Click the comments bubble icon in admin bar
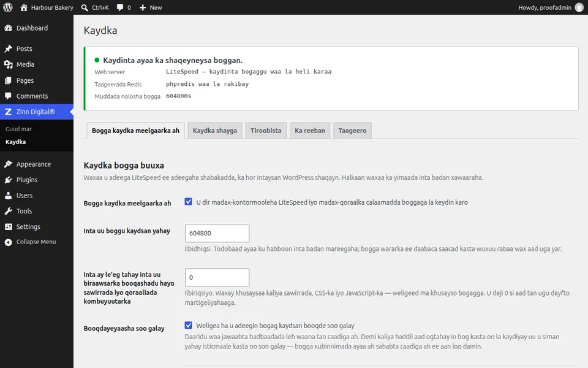The height and width of the screenshot is (368, 588). 120,7
